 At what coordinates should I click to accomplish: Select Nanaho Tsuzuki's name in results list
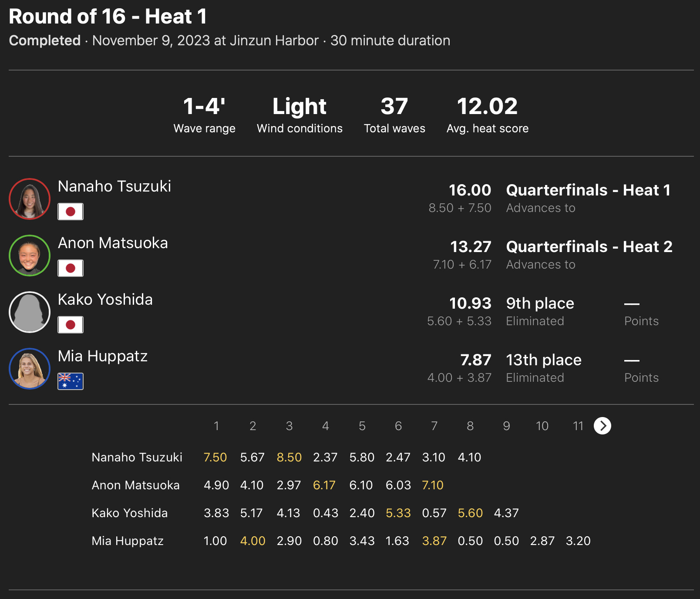pos(114,186)
